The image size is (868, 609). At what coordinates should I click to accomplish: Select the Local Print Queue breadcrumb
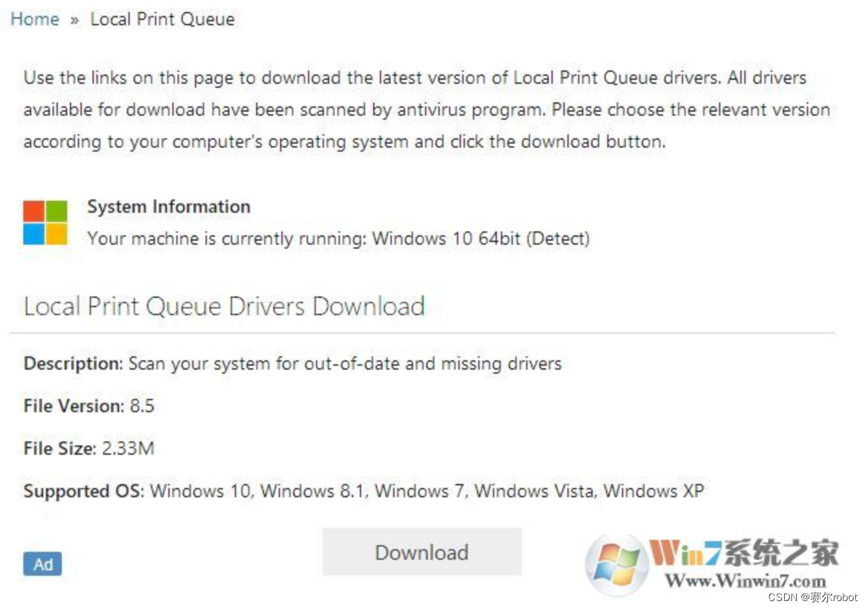pyautogui.click(x=162, y=19)
